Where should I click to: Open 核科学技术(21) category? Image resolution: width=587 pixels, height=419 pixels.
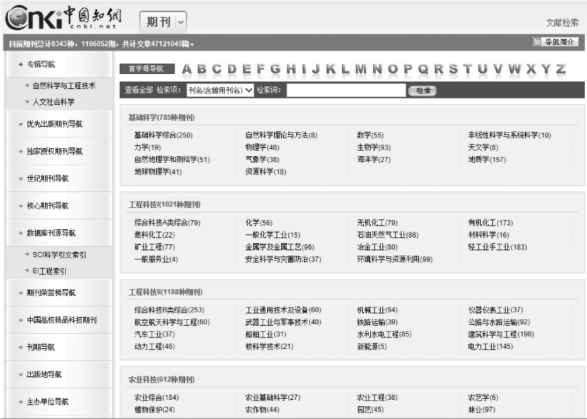[269, 346]
